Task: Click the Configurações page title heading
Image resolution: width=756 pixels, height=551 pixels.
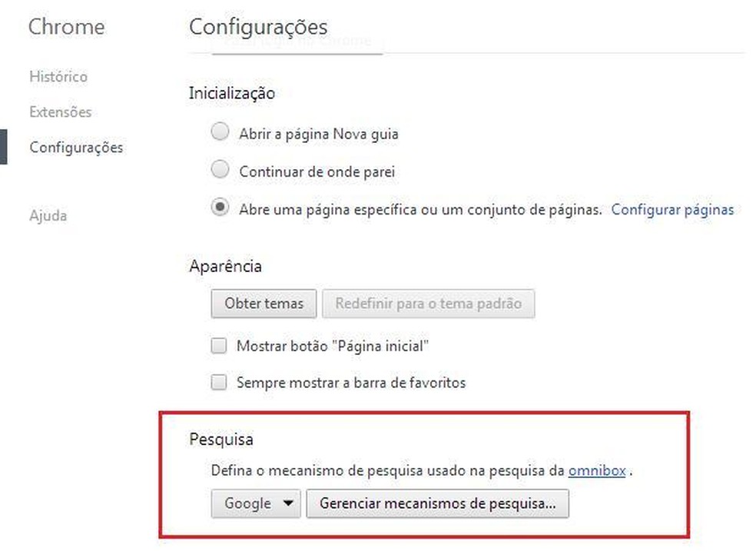Action: [x=258, y=28]
